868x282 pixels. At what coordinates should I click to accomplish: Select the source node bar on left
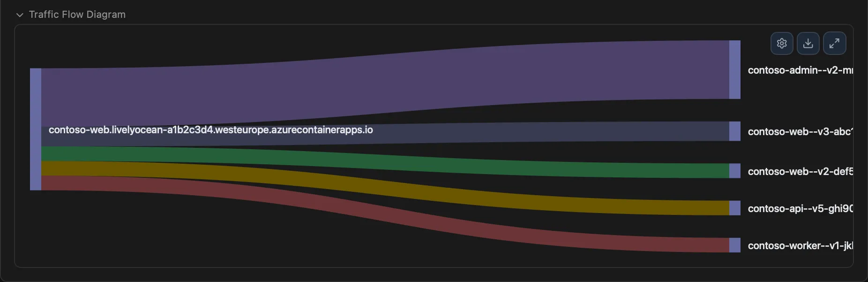point(36,129)
